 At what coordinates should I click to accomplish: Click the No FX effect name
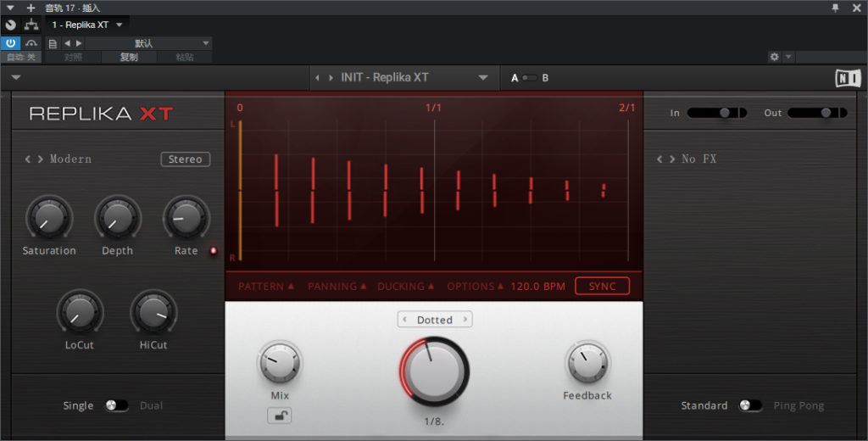tap(699, 159)
